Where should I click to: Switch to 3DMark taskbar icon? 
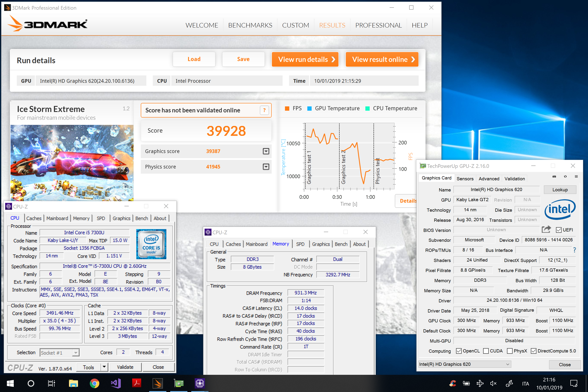(158, 383)
